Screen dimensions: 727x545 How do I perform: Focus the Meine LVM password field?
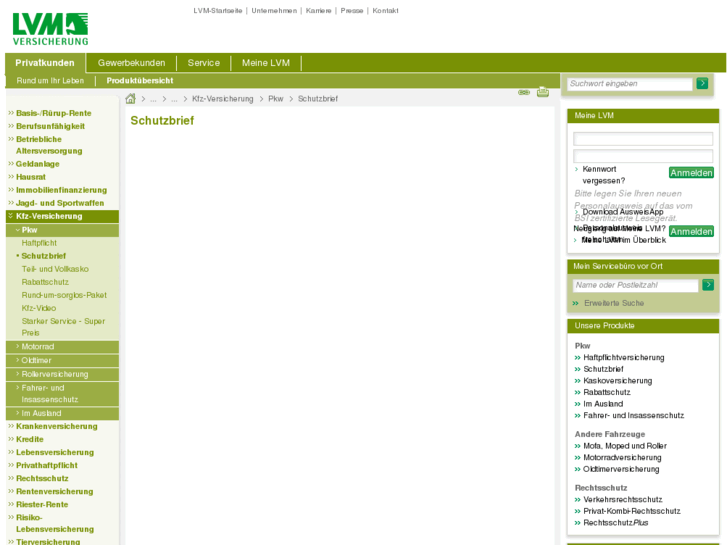(x=643, y=155)
